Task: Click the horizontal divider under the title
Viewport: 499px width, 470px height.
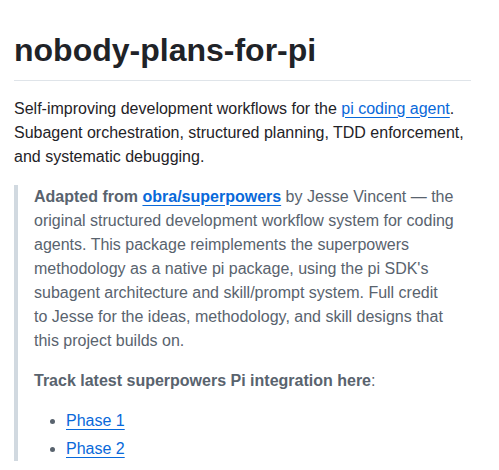Action: click(242, 80)
